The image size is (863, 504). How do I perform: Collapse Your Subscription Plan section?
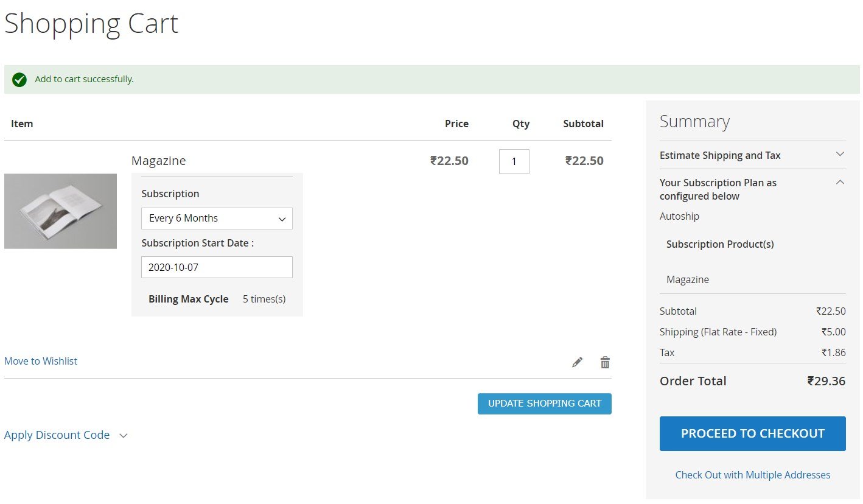[752, 189]
